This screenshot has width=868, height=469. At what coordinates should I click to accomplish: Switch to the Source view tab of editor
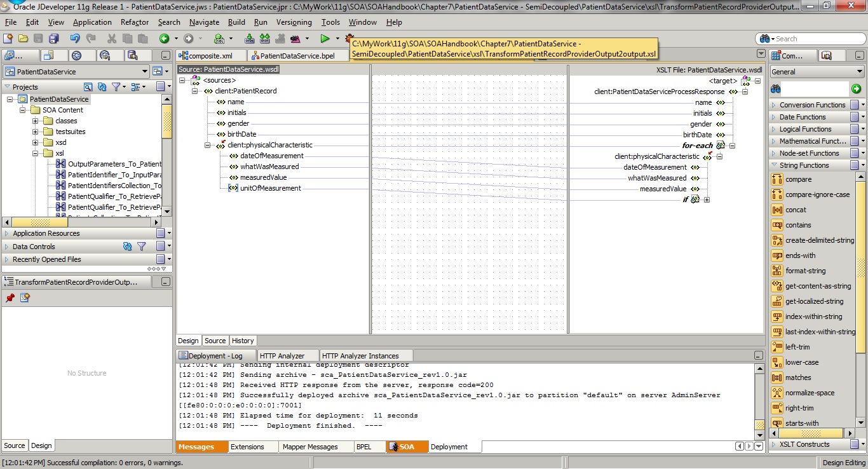tap(215, 341)
